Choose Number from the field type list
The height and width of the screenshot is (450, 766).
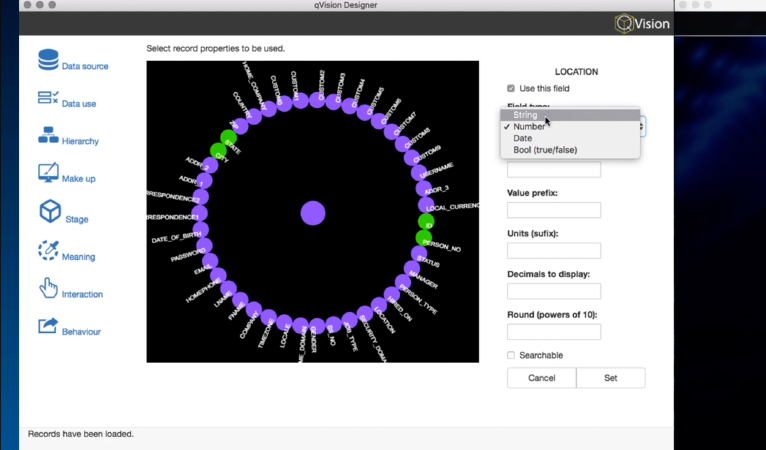point(570,127)
